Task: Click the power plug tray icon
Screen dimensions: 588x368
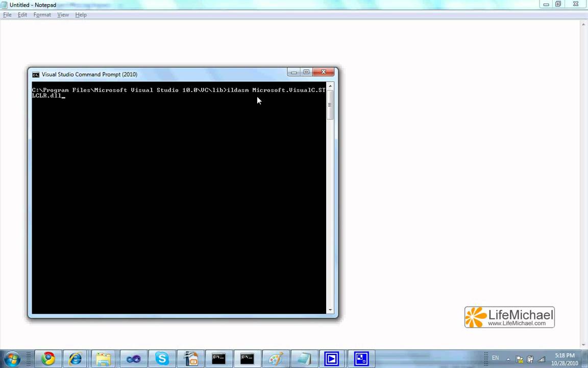Action: coord(530,359)
